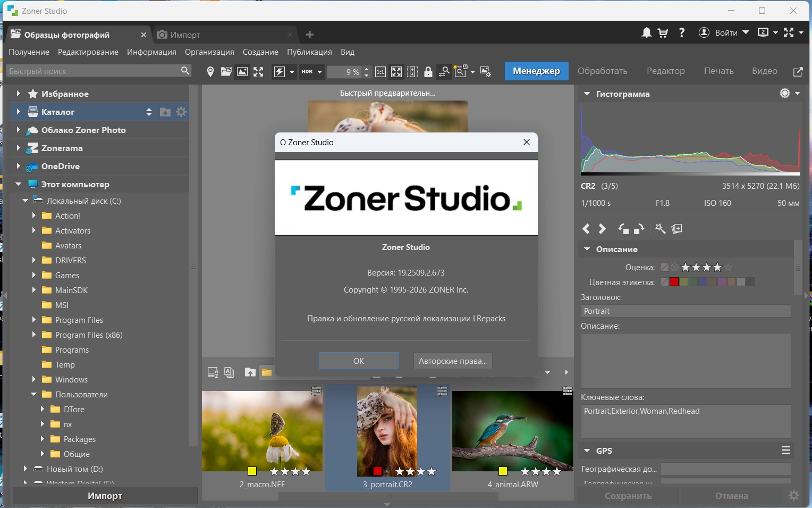Click the 1:1 actual size zoom icon
This screenshot has width=812, height=508.
[x=380, y=72]
